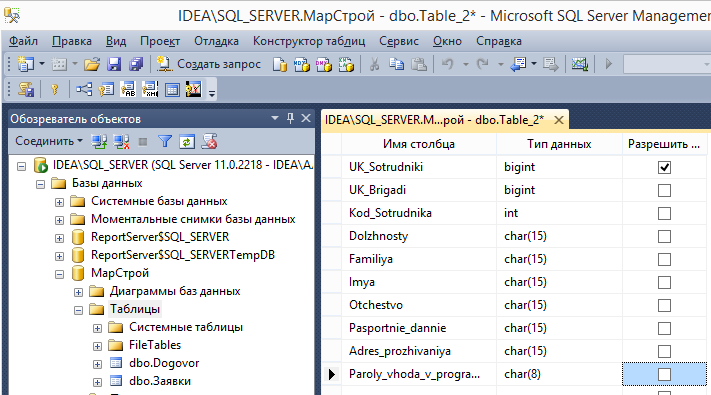711x395 pixels.
Task: Expand Системные базы данных folder
Action: (x=59, y=202)
